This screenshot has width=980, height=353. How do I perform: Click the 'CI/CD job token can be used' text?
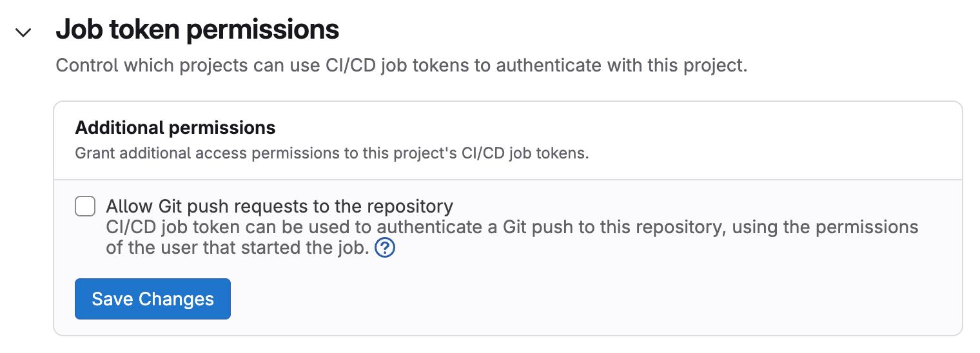coord(239,227)
